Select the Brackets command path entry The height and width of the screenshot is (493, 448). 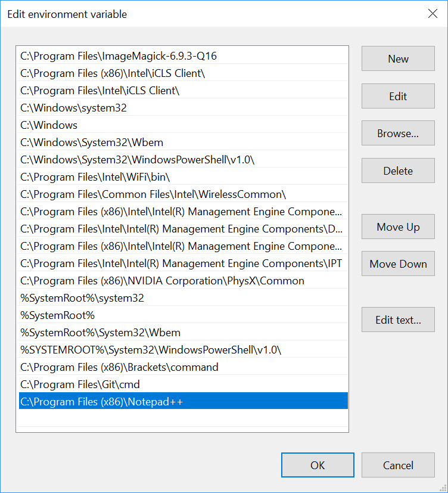183,367
